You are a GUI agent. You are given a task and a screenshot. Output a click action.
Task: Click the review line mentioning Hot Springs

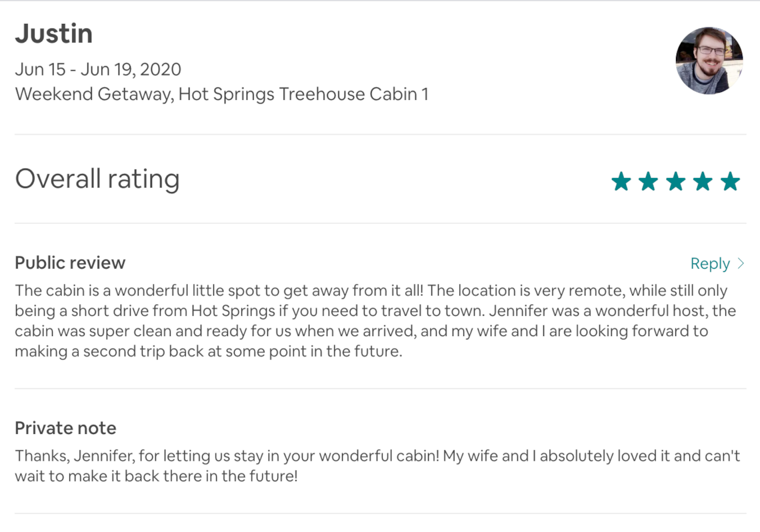(x=375, y=311)
